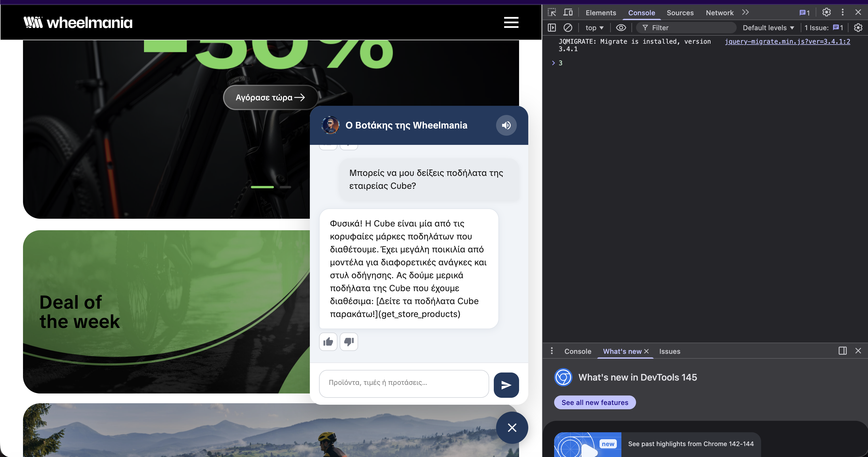Send the chat message

pos(506,385)
